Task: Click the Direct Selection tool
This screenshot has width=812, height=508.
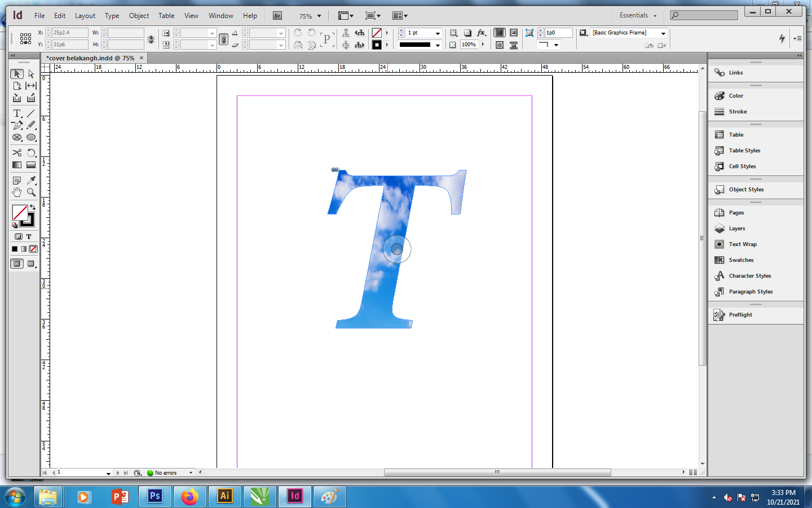Action: 31,74
